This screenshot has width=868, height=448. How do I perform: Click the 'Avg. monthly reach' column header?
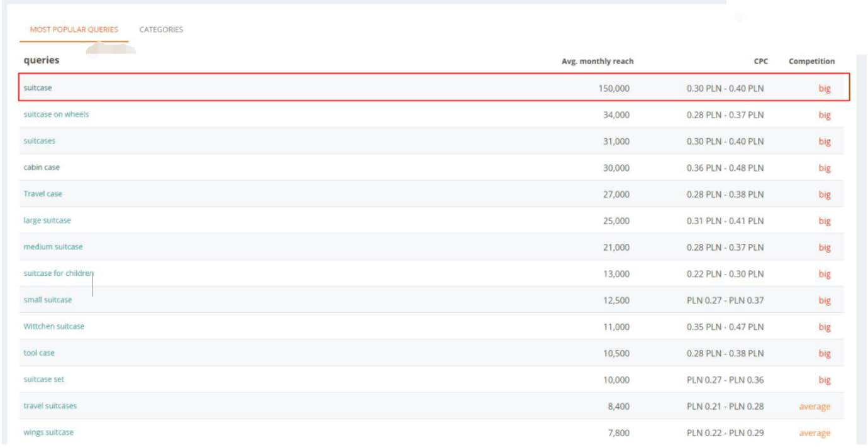coord(598,62)
